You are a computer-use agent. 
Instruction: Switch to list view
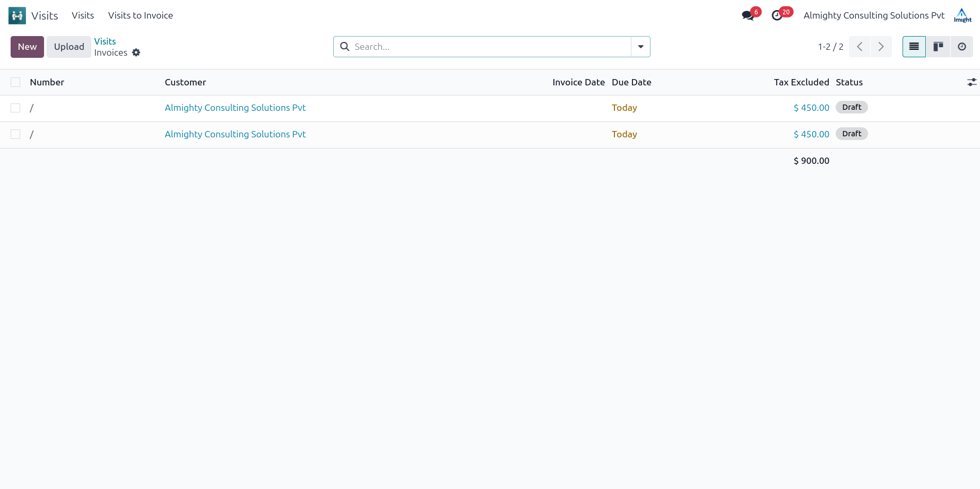click(914, 47)
